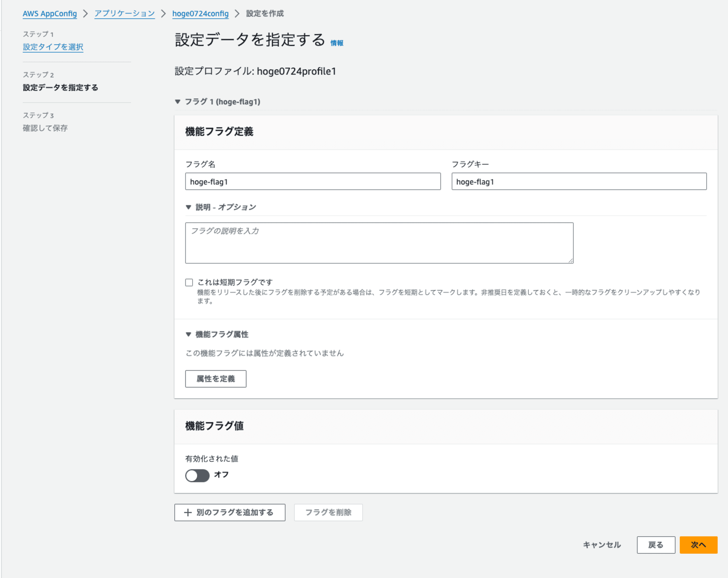Click the 属性を定義 button

pyautogui.click(x=216, y=379)
